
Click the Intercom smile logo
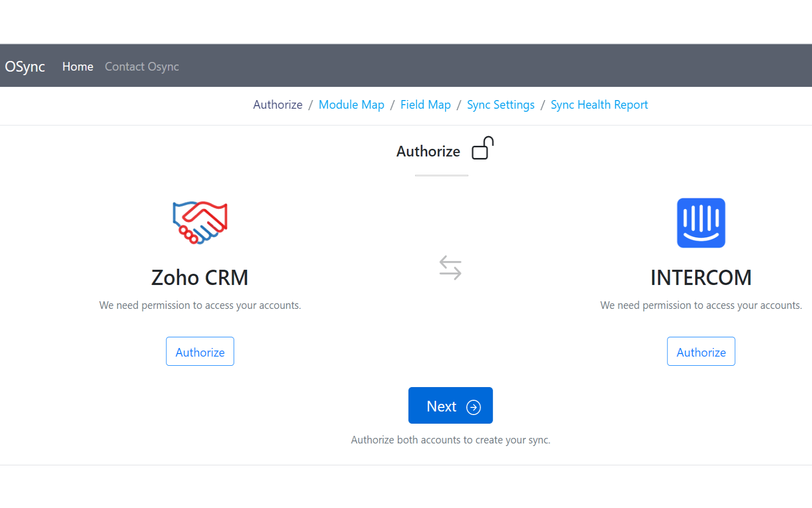(700, 223)
